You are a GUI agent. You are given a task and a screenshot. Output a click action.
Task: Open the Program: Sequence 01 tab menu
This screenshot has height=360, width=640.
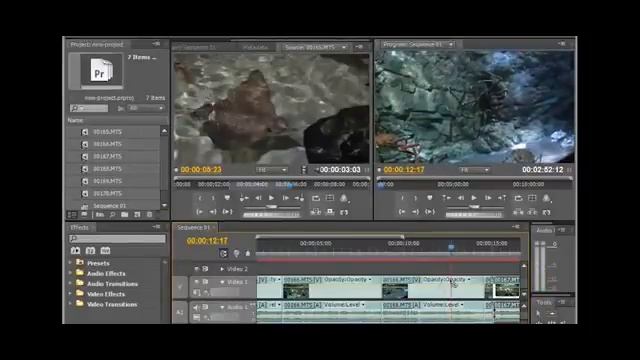[451, 44]
